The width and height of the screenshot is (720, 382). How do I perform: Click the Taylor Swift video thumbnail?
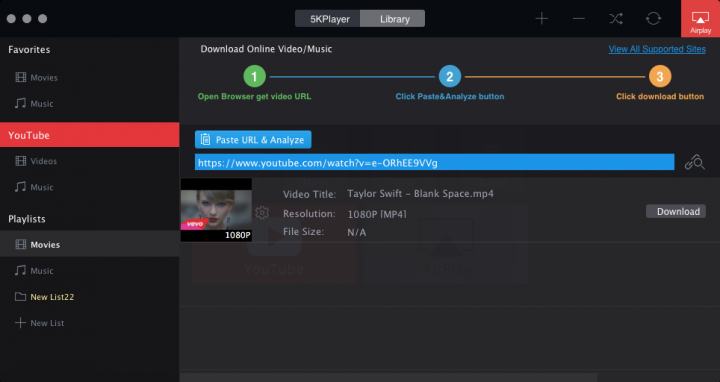[x=216, y=210]
